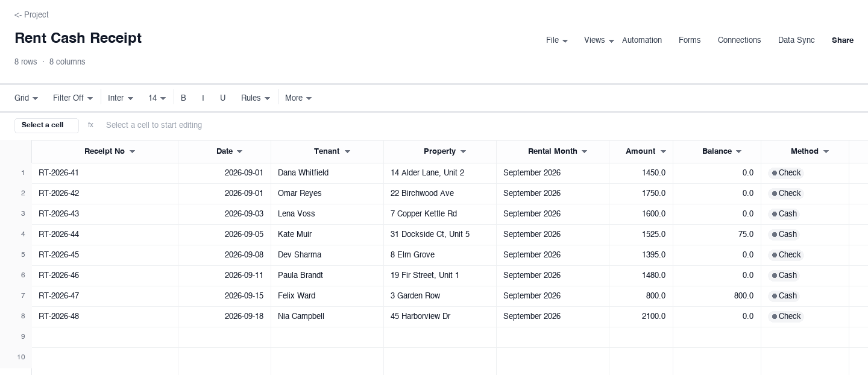Open the Filter Off dropdown
The image size is (868, 375).
[73, 98]
